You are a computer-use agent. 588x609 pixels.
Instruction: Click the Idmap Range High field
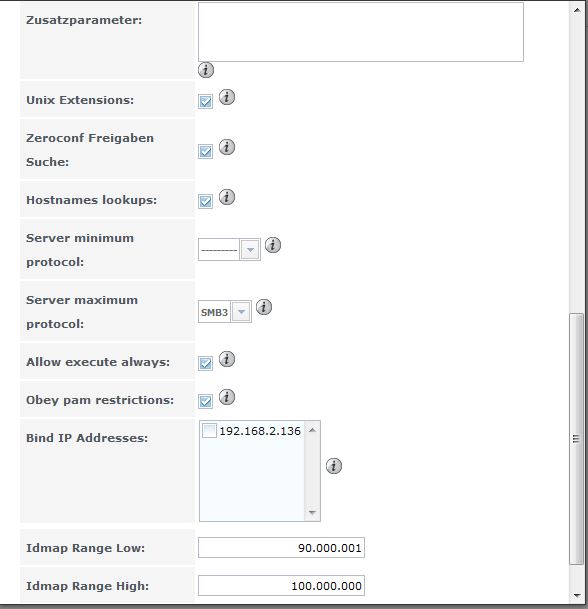[x=281, y=586]
